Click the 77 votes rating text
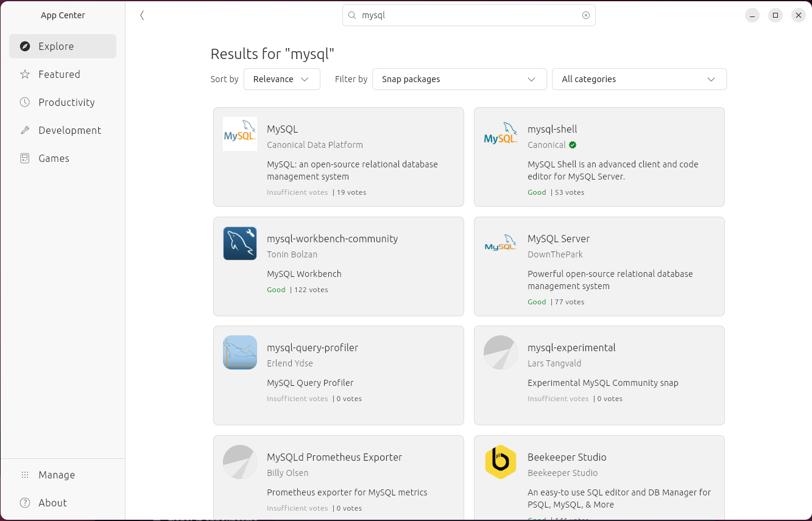The image size is (812, 521). [x=570, y=302]
